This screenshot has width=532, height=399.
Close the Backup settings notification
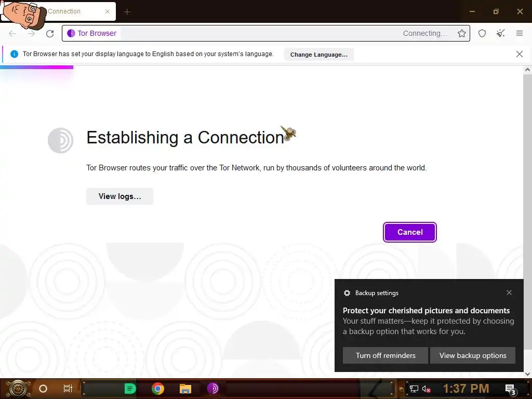tap(509, 292)
